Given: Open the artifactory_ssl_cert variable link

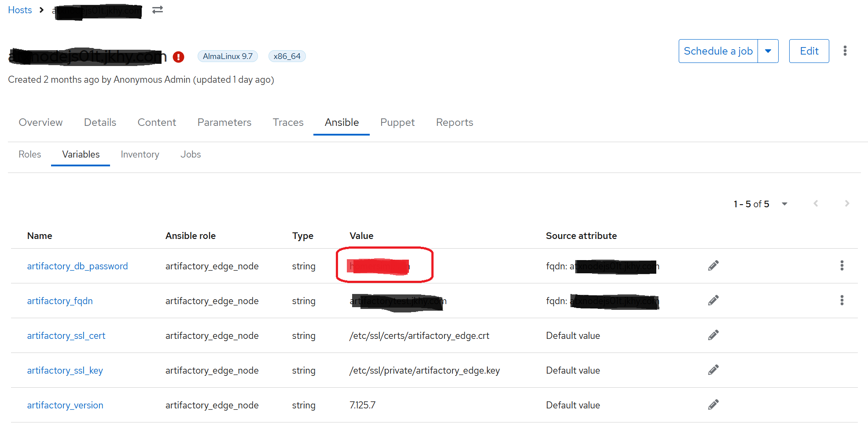Looking at the screenshot, I should pyautogui.click(x=66, y=336).
